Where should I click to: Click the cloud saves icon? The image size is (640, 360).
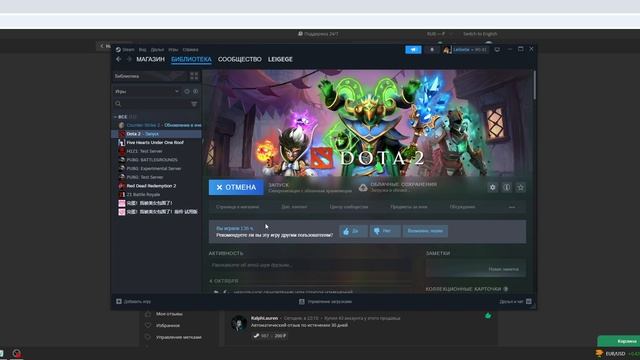pos(363,188)
